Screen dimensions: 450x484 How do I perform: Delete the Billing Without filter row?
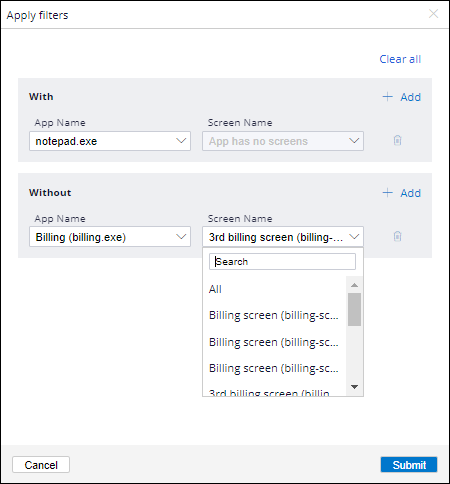pos(397,236)
